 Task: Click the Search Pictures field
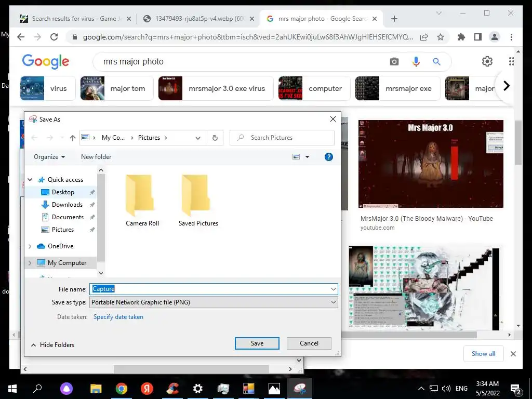click(282, 138)
